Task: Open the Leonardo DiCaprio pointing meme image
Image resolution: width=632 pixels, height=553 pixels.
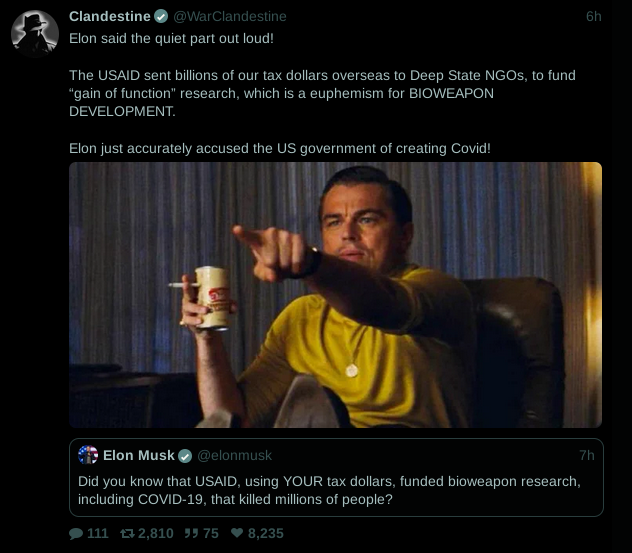Action: (x=335, y=295)
